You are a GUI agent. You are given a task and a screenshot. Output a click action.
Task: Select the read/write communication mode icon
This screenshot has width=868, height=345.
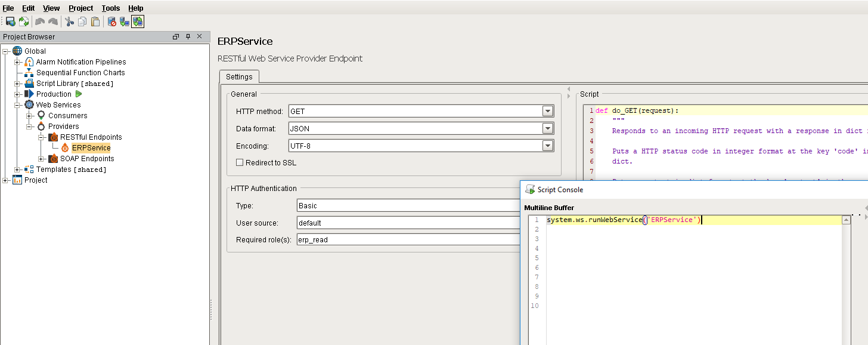(138, 21)
